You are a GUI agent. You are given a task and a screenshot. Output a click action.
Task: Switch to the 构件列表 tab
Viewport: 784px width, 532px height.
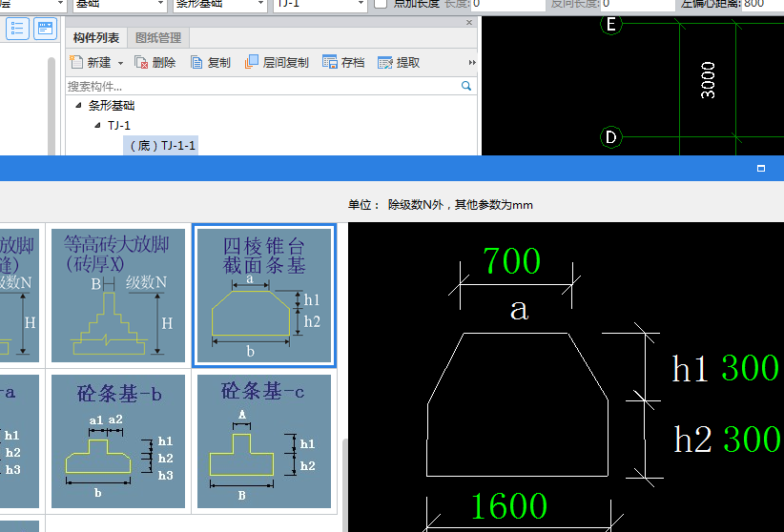pyautogui.click(x=96, y=38)
